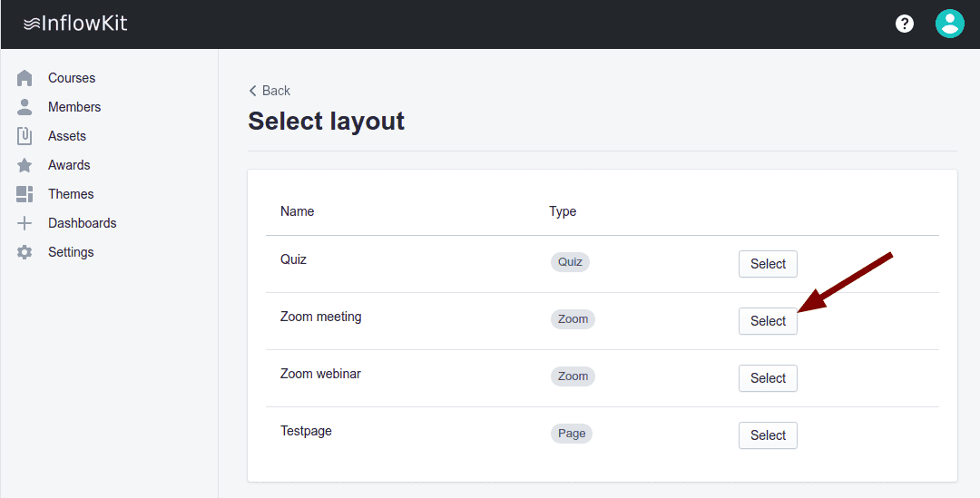Go back using the Back link

pyautogui.click(x=269, y=91)
